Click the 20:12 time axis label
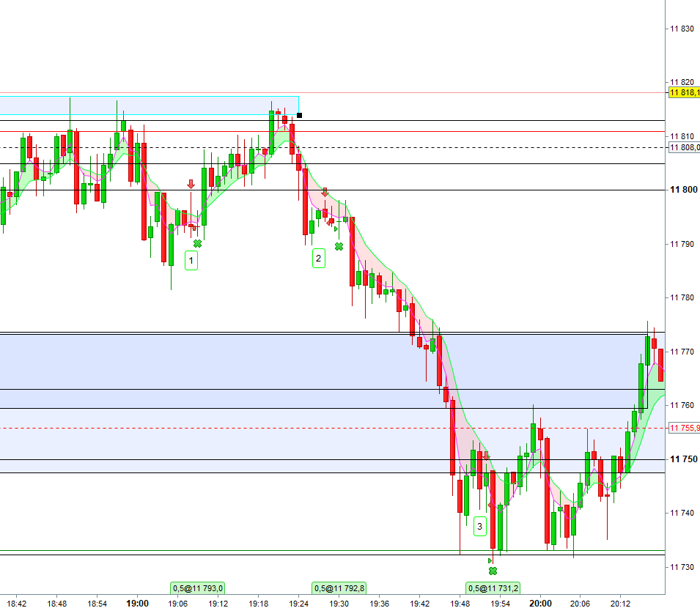 [621, 604]
